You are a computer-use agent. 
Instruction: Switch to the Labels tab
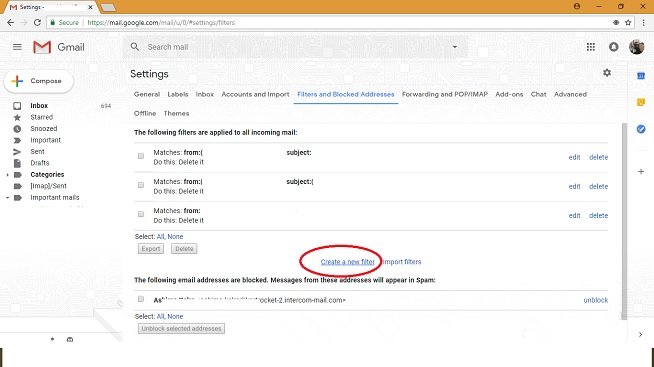pyautogui.click(x=178, y=94)
